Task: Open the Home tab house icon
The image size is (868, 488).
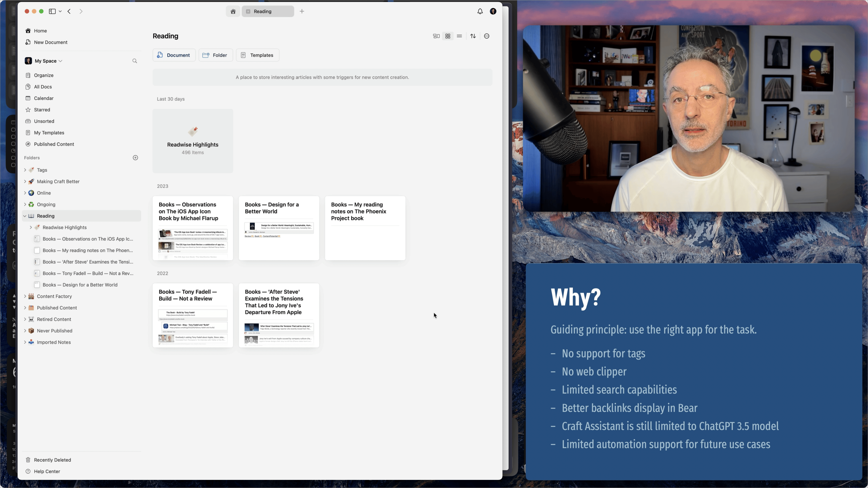Action: click(x=233, y=11)
